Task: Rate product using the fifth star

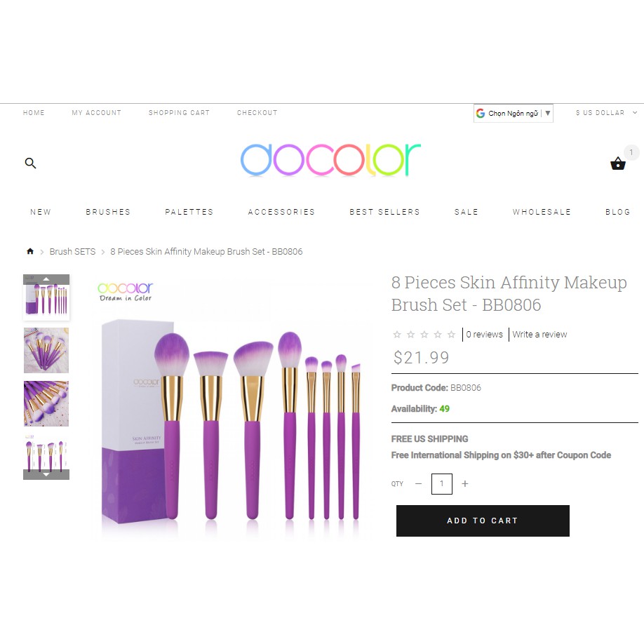Action: click(451, 335)
